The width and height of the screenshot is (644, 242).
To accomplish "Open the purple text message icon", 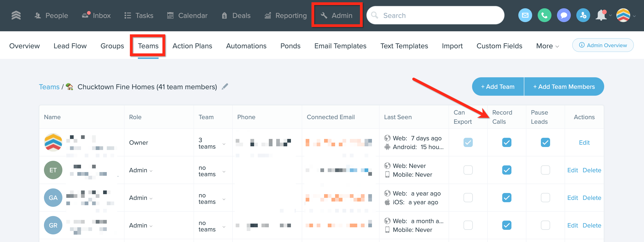I will pyautogui.click(x=563, y=15).
